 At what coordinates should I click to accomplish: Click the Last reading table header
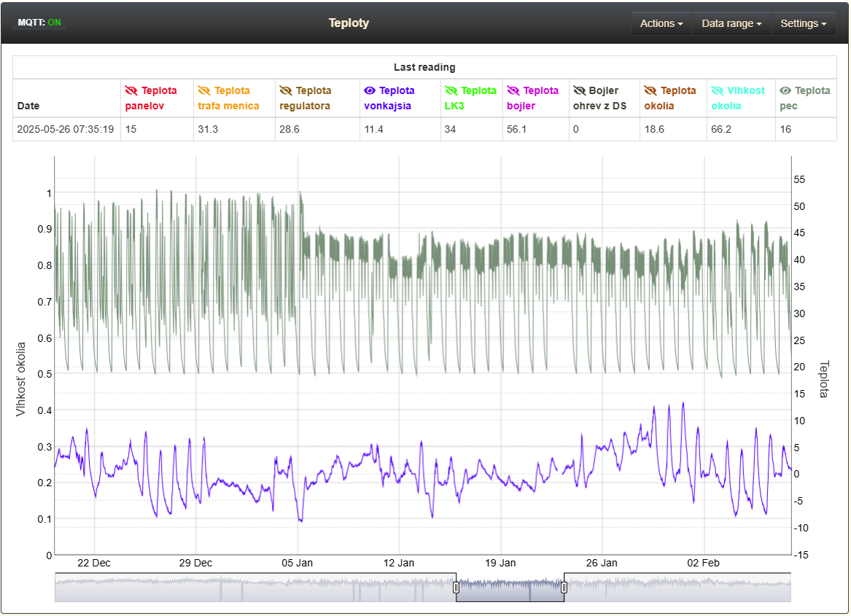click(424, 67)
